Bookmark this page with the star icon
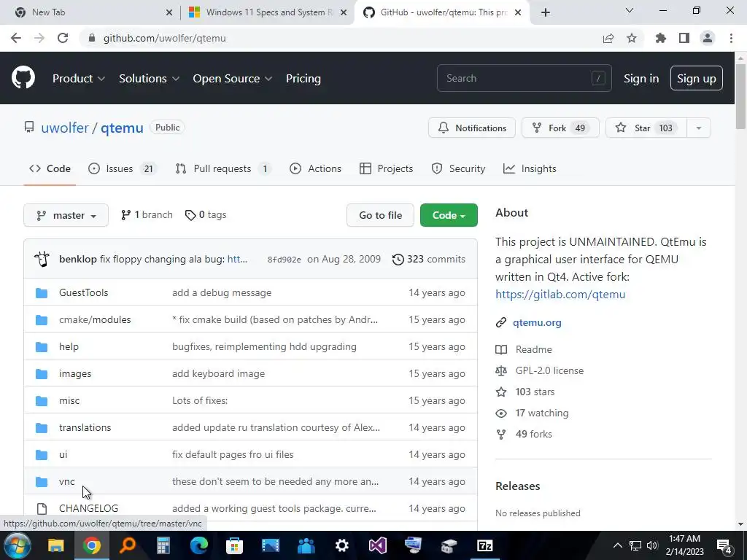This screenshot has height=560, width=747. point(632,38)
